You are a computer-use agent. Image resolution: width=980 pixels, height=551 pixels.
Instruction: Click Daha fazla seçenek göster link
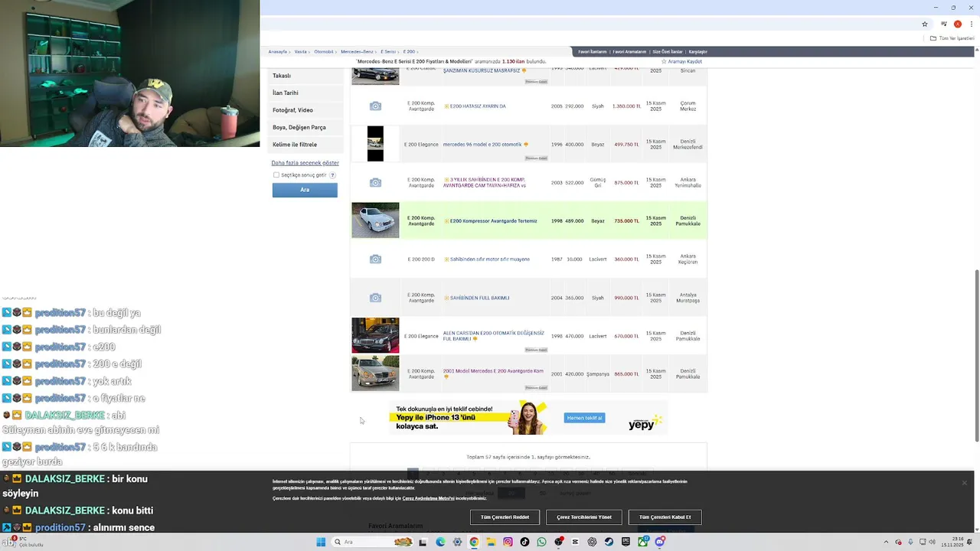pyautogui.click(x=305, y=163)
